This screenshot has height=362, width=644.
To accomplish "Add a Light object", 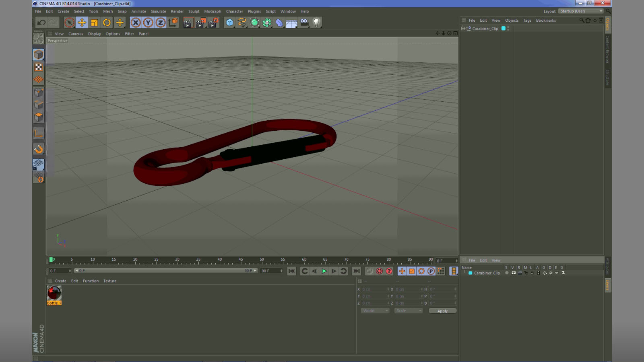I will [316, 23].
